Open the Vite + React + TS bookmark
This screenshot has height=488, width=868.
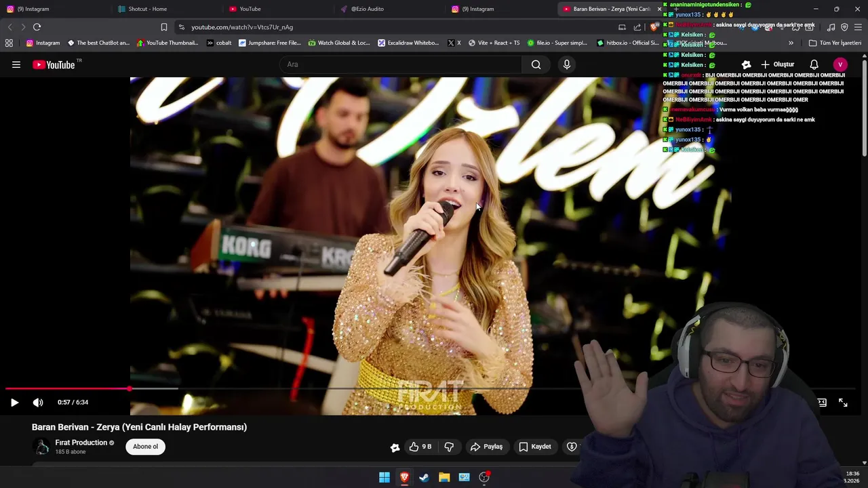coord(494,43)
